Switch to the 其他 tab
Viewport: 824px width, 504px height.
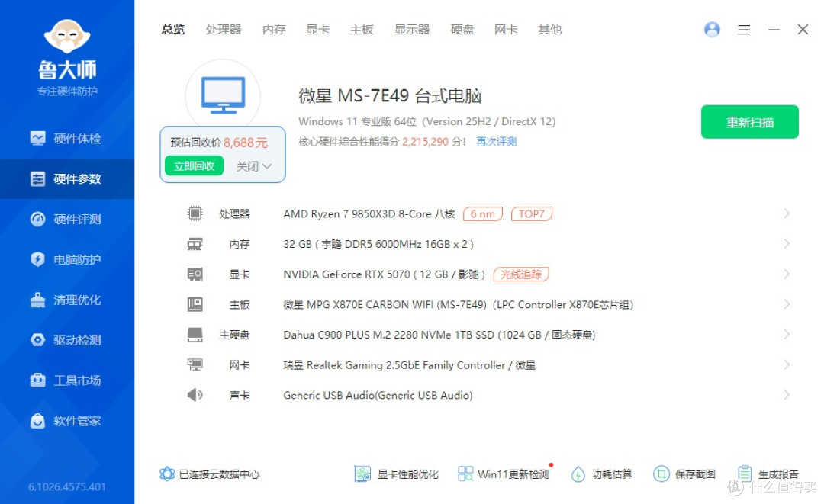(x=549, y=30)
